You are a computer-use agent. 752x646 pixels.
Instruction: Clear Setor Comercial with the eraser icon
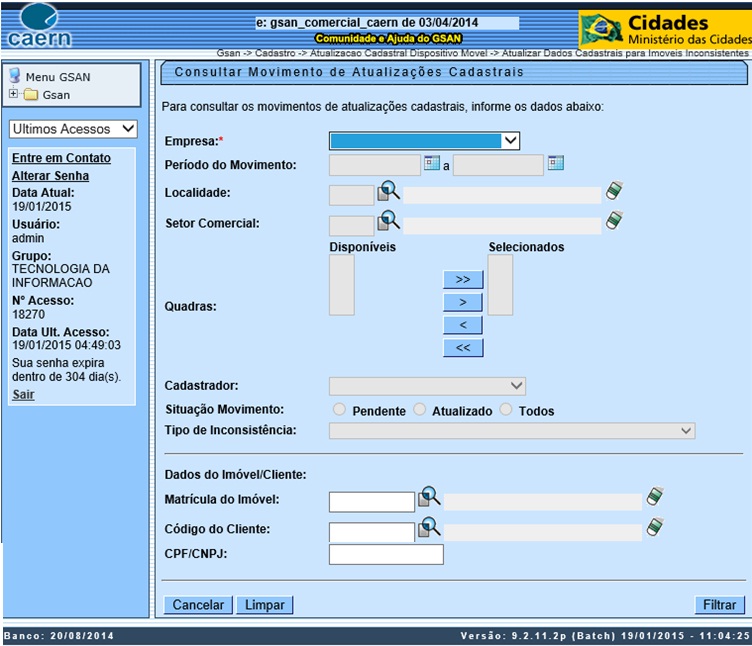click(x=614, y=221)
